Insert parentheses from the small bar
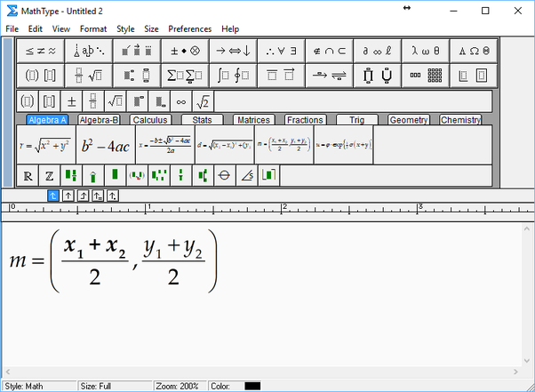Viewport: 535px width, 392px height. pyautogui.click(x=28, y=101)
